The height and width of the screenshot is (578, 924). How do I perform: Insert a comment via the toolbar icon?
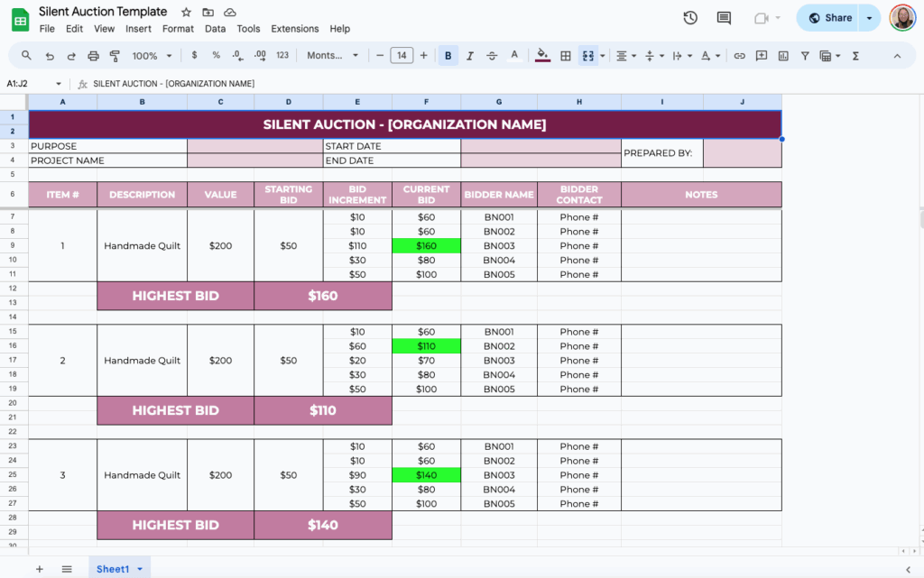click(x=761, y=55)
